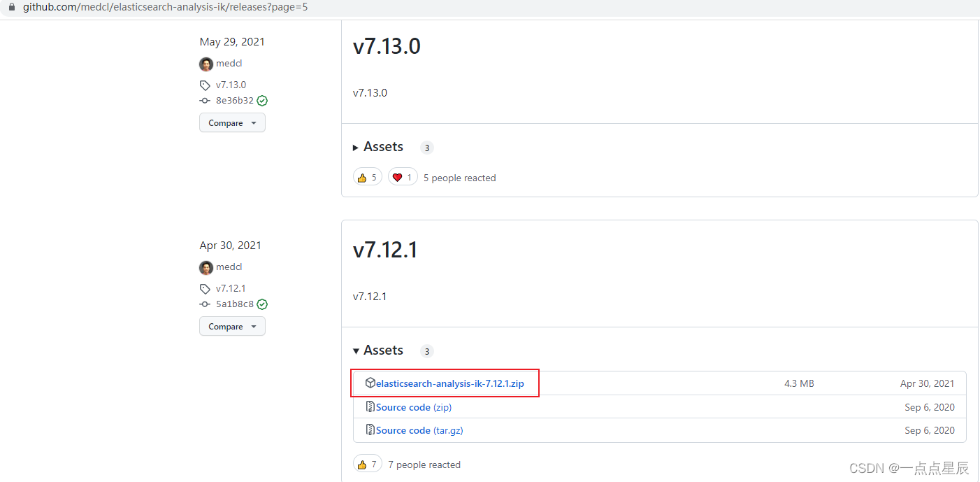Screen dimensions: 980x482
Task: Click heart reaction with 1
Action: tap(403, 178)
